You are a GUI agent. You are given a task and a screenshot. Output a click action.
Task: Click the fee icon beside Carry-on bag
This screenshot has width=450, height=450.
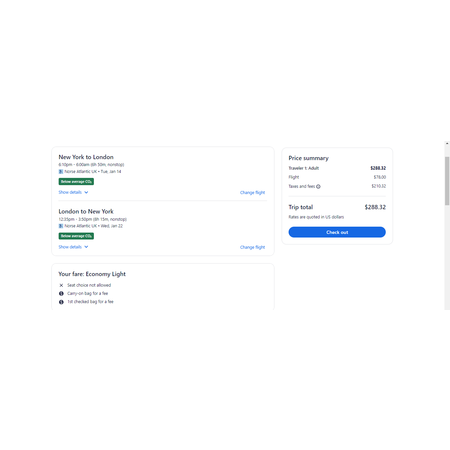click(x=61, y=294)
